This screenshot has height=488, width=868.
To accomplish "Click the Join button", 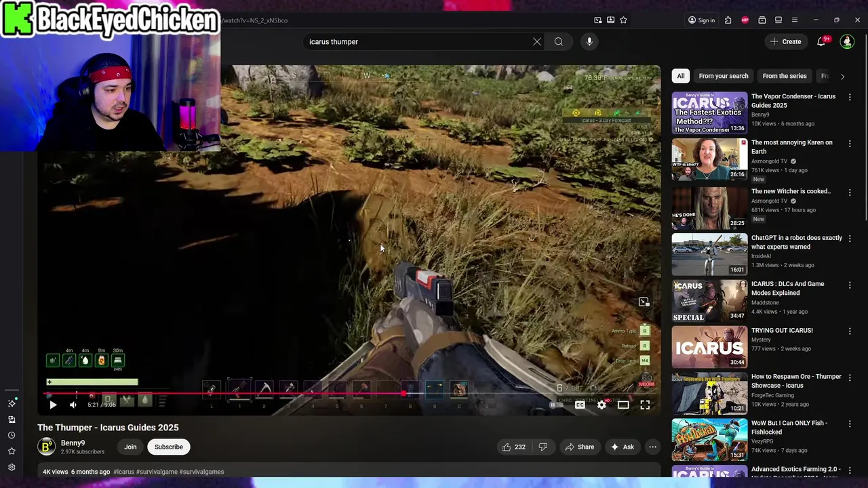I will pyautogui.click(x=130, y=447).
